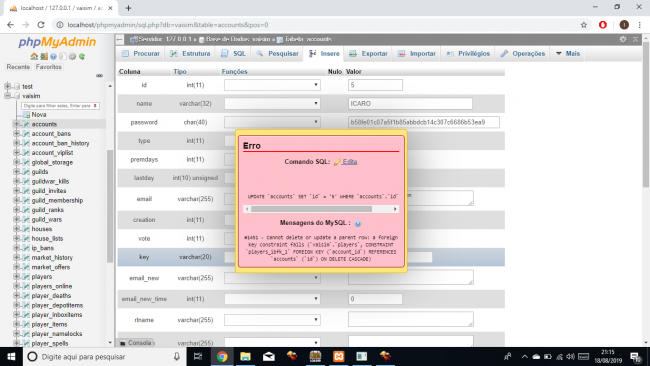
Task: Open page settings gear at top right
Action: (623, 39)
